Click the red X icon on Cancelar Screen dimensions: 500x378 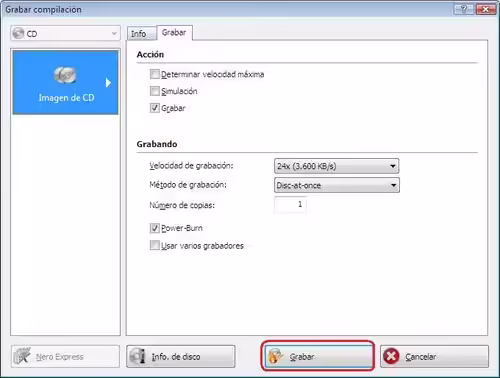coord(391,356)
